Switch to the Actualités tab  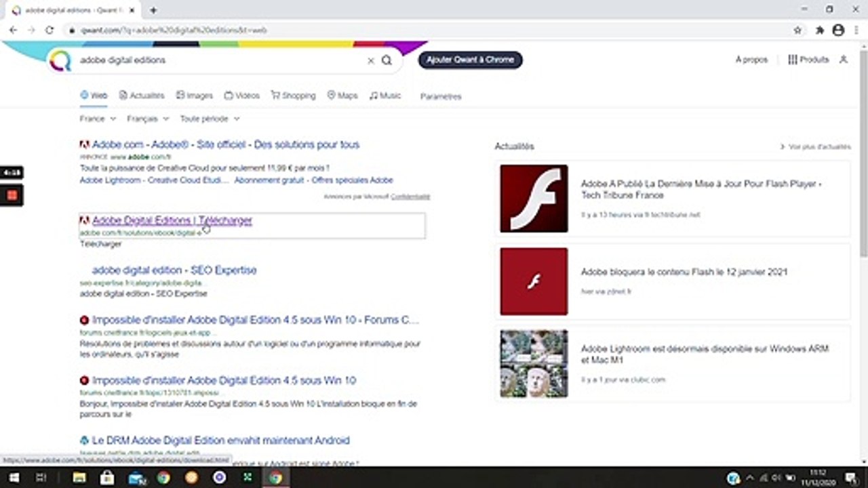click(x=142, y=96)
